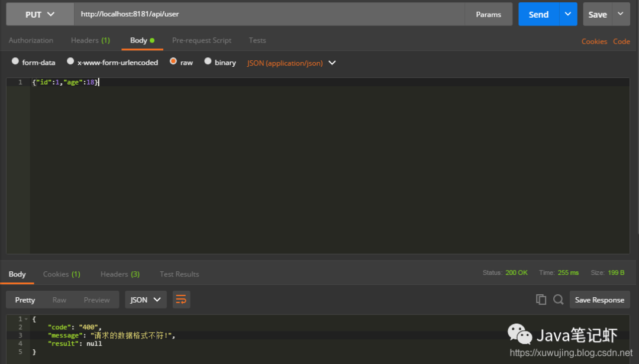
Task: Select the binary body radio option
Action: click(x=208, y=61)
